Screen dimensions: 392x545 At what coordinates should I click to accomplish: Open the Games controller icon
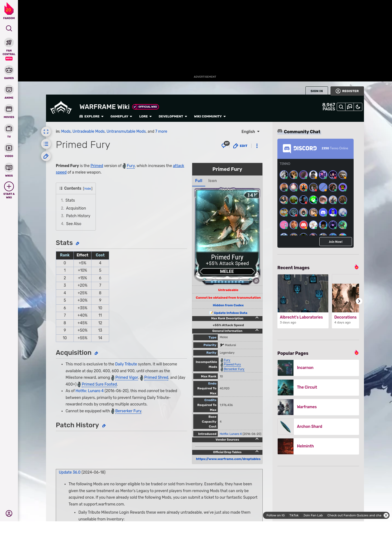click(x=9, y=70)
